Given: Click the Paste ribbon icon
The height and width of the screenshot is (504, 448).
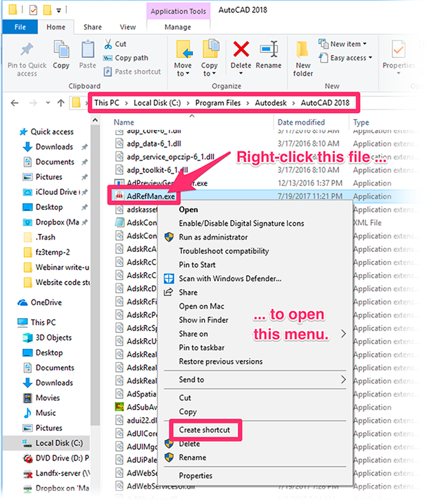Looking at the screenshot, I should [88, 50].
